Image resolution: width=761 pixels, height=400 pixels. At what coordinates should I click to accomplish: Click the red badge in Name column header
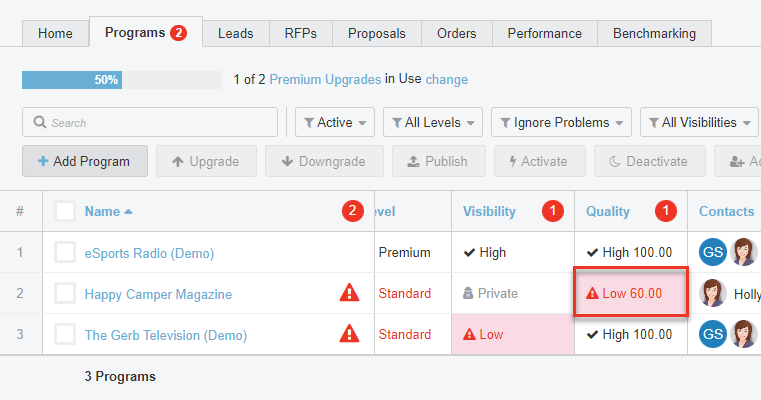click(352, 211)
